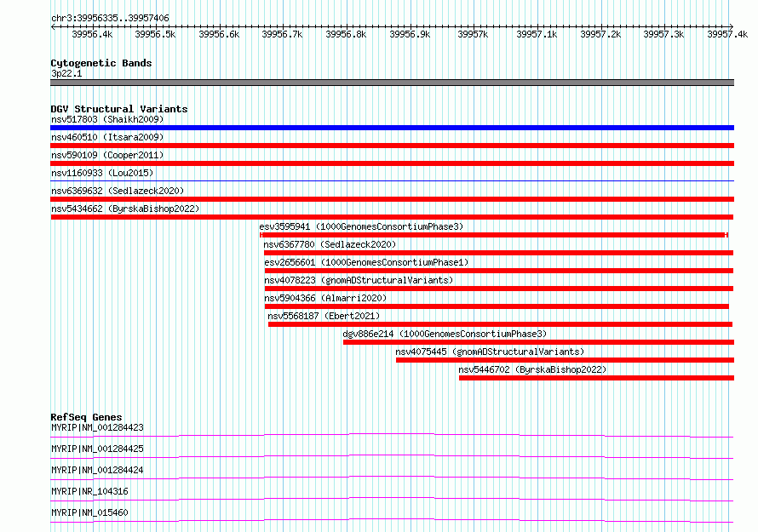Open transcript MYRIP|NM_001284424 label

(97, 470)
